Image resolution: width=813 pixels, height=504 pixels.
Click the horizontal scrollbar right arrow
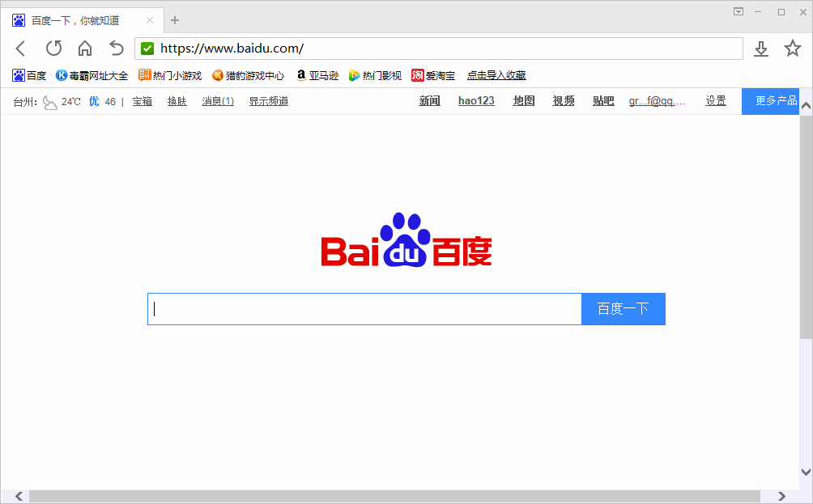coord(782,496)
